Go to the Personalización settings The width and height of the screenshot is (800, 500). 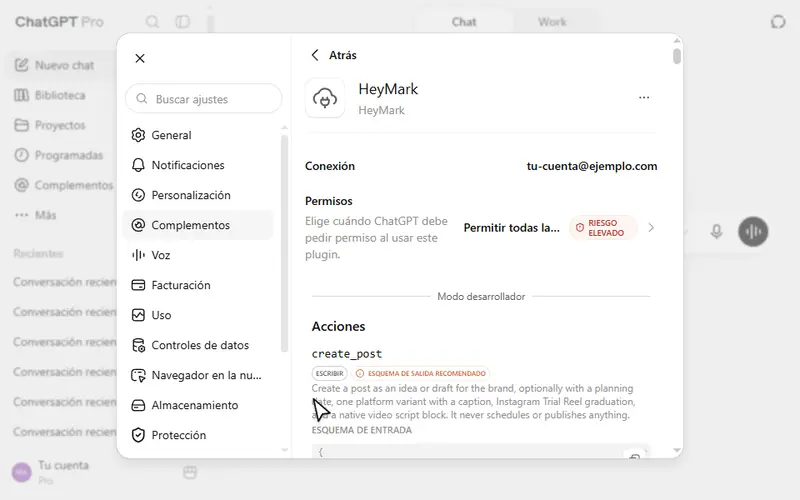[198, 195]
